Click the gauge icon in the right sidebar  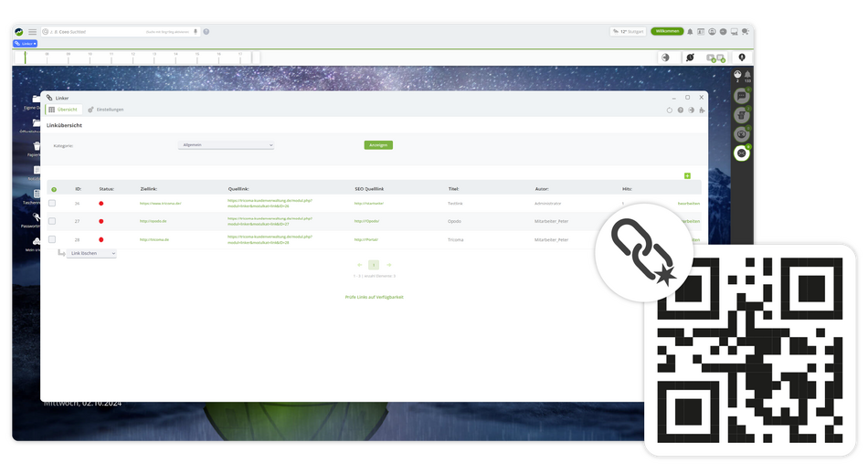point(737,74)
